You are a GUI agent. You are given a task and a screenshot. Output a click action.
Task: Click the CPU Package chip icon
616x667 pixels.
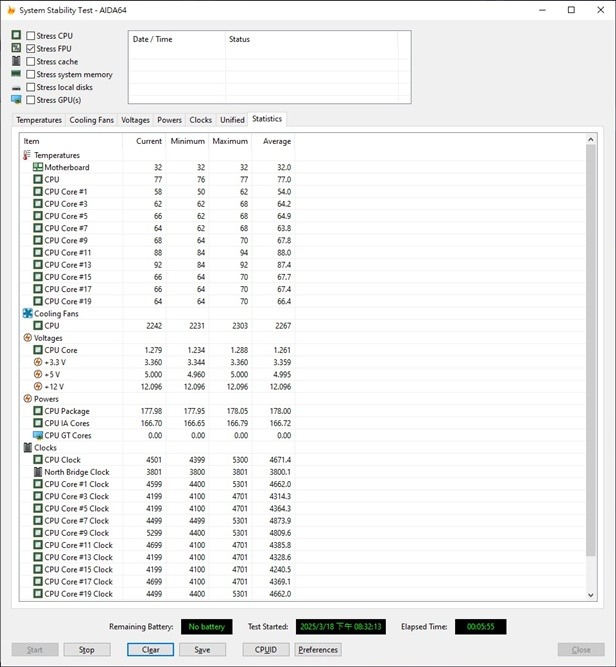coord(38,411)
